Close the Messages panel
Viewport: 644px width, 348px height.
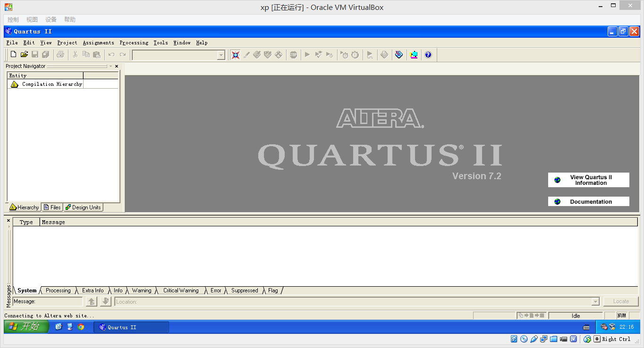tap(8, 220)
